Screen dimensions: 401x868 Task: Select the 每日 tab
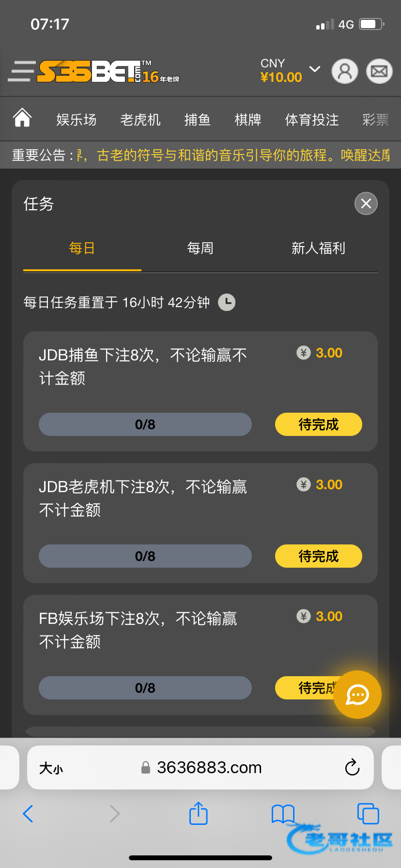[82, 248]
